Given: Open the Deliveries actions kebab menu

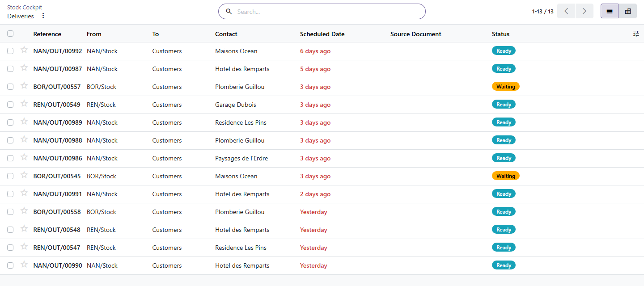Looking at the screenshot, I should click(x=43, y=16).
